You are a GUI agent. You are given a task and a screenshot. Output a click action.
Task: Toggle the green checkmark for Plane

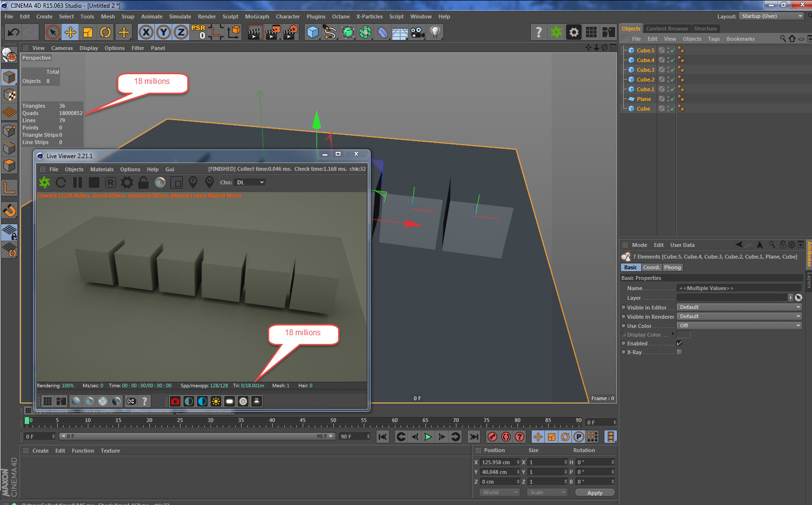click(x=673, y=99)
